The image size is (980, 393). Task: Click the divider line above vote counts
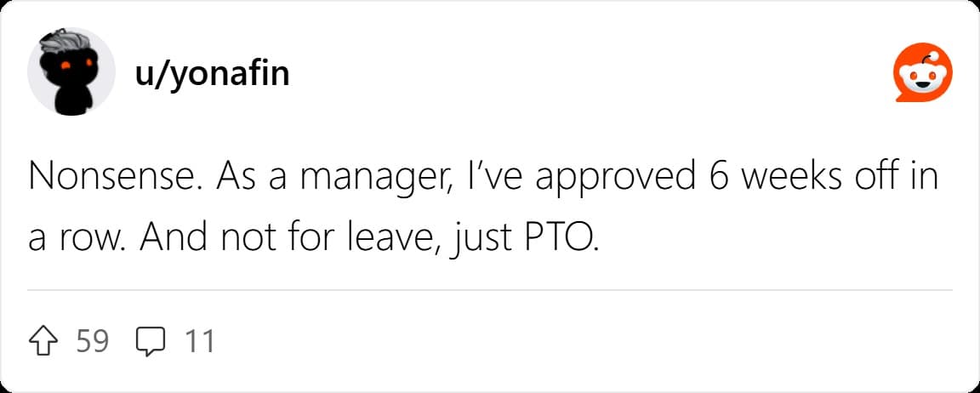pyautogui.click(x=489, y=290)
